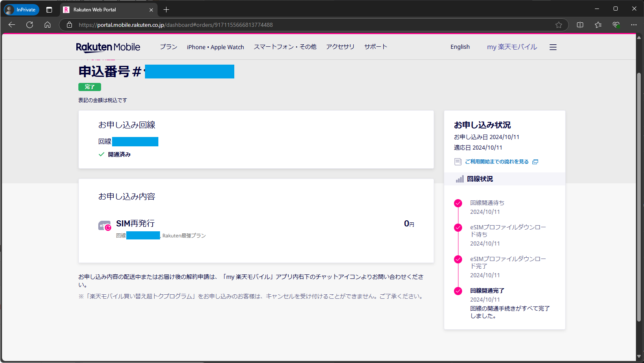The width and height of the screenshot is (644, 363).
Task: Open the iPhone・Apple Watch menu
Action: tap(216, 47)
